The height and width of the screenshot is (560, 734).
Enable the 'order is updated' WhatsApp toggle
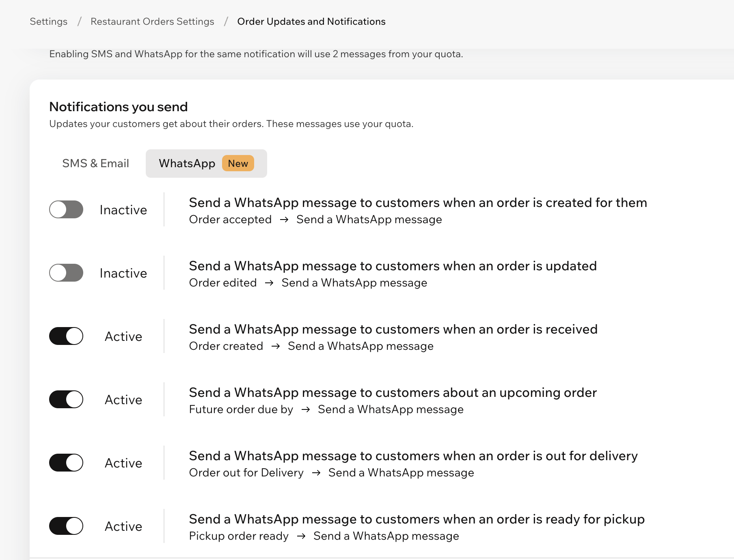tap(66, 273)
